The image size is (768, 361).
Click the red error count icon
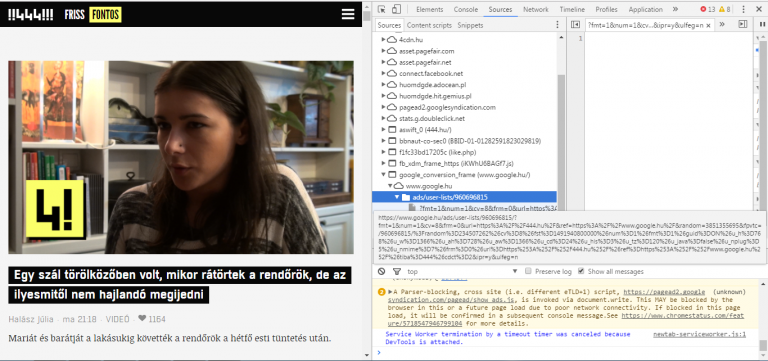pyautogui.click(x=703, y=9)
